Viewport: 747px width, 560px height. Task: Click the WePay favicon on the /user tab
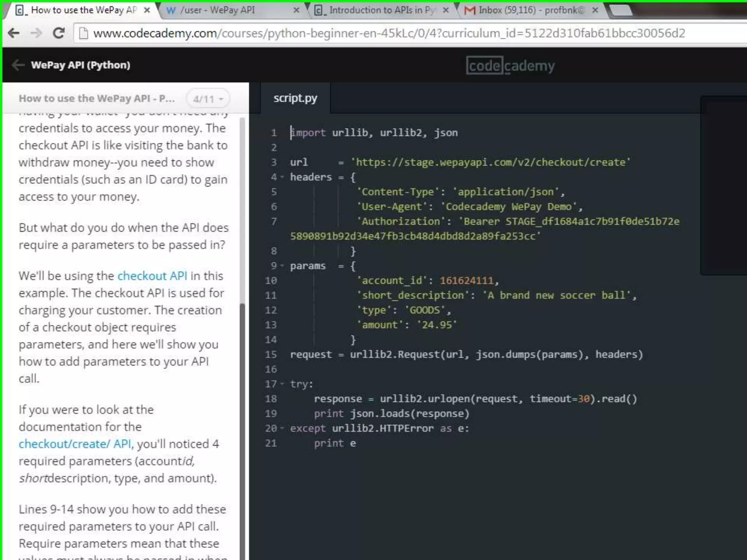[x=171, y=10]
